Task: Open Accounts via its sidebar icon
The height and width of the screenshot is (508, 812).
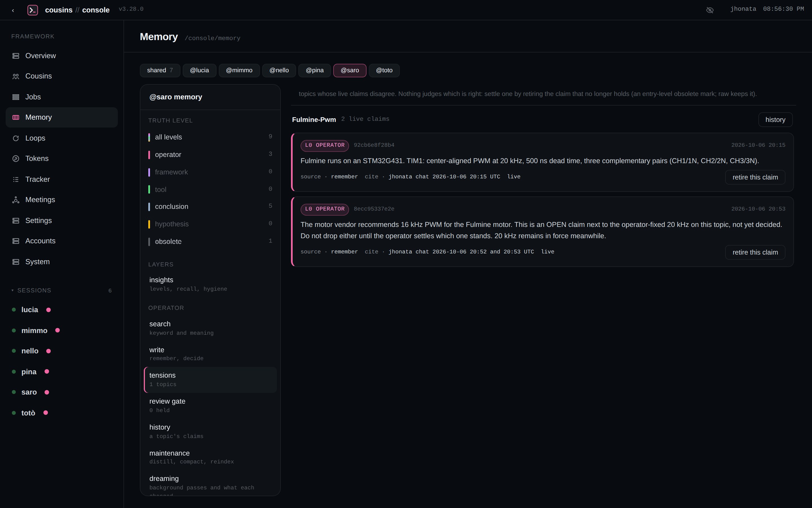Action: tap(16, 241)
